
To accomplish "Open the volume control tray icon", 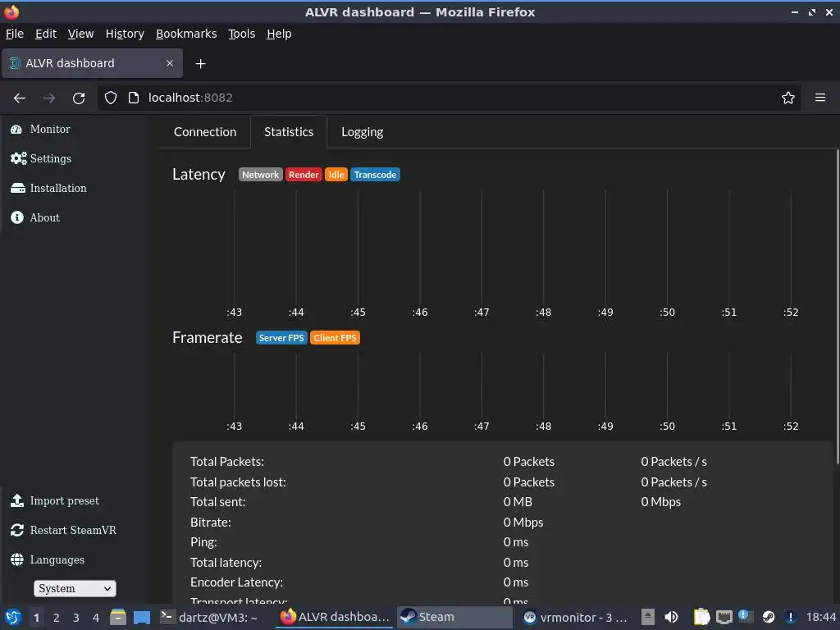I will tap(671, 617).
